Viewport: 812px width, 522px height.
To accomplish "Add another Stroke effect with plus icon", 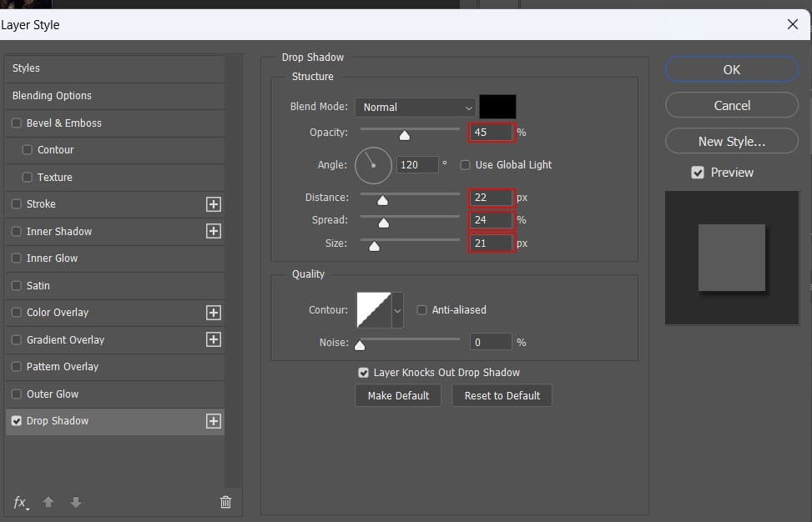I will click(214, 204).
